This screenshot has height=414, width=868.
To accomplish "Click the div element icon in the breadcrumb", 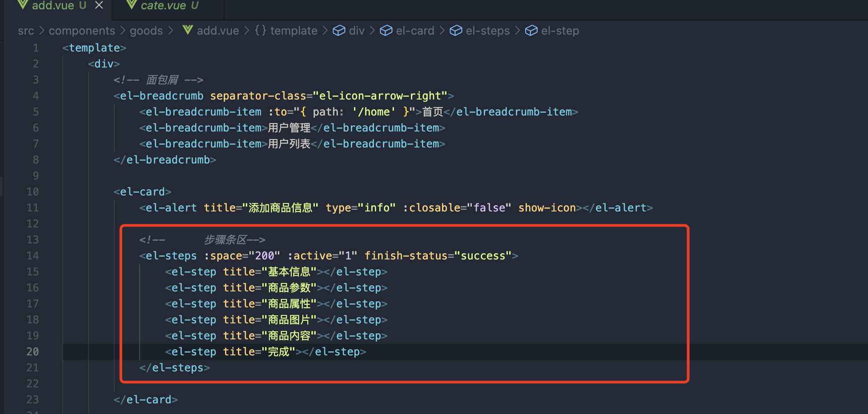I will [339, 30].
